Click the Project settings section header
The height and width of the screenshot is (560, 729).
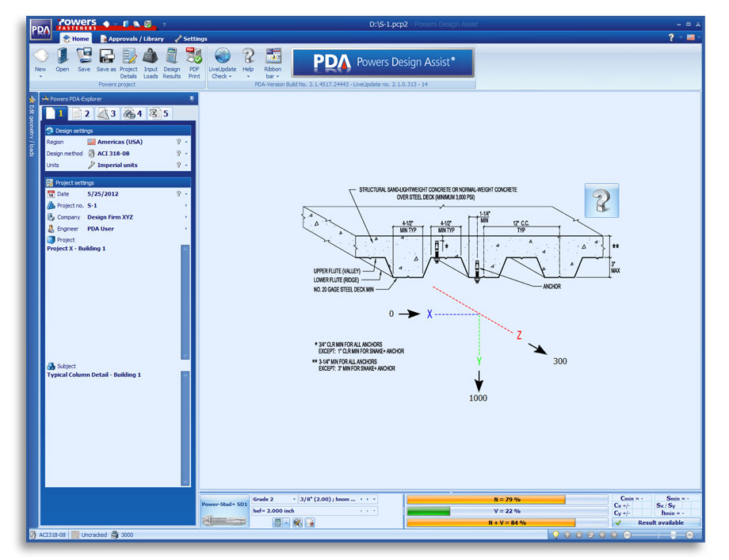(118, 183)
